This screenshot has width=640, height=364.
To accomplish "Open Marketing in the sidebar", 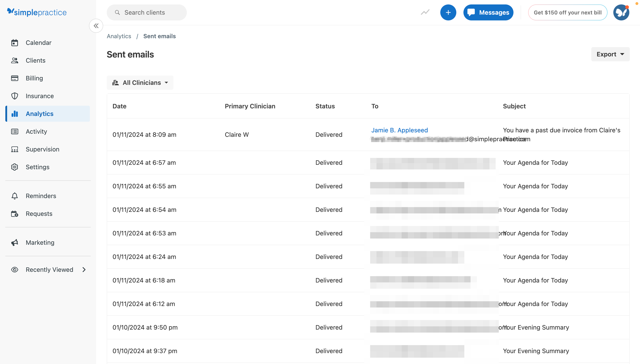I will [x=48, y=243].
